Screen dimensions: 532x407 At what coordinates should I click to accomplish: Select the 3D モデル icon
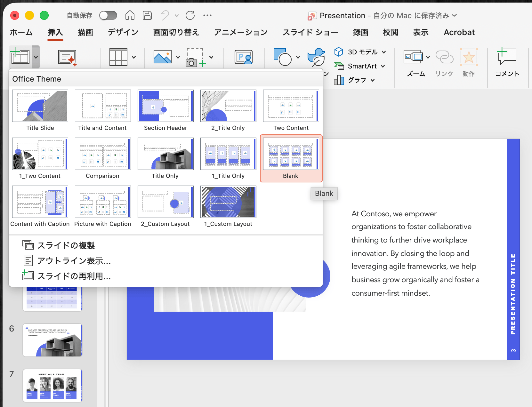point(338,52)
